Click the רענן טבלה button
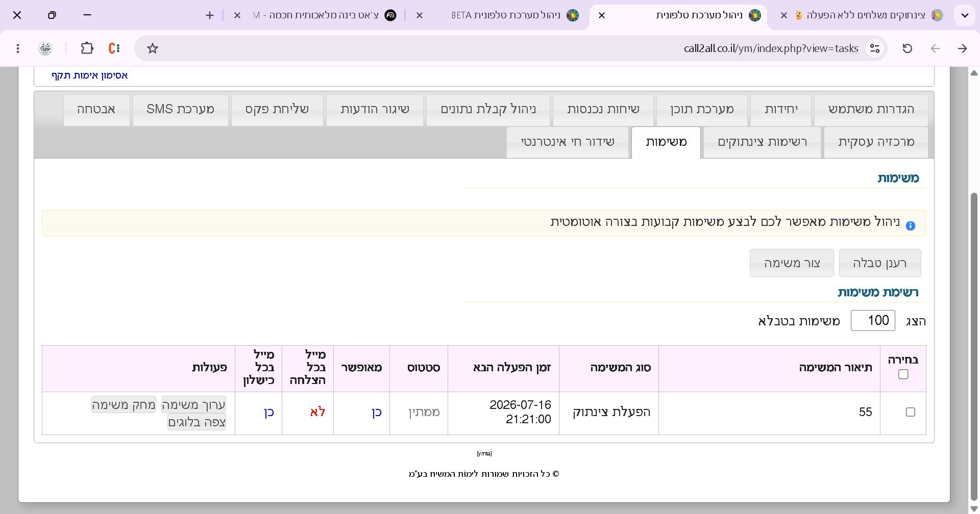The image size is (980, 514). [880, 263]
